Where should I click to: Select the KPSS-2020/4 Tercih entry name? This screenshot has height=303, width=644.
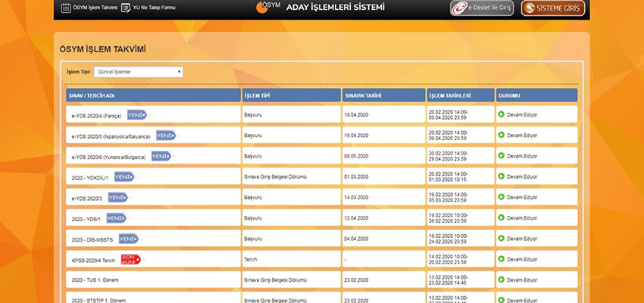point(93,261)
